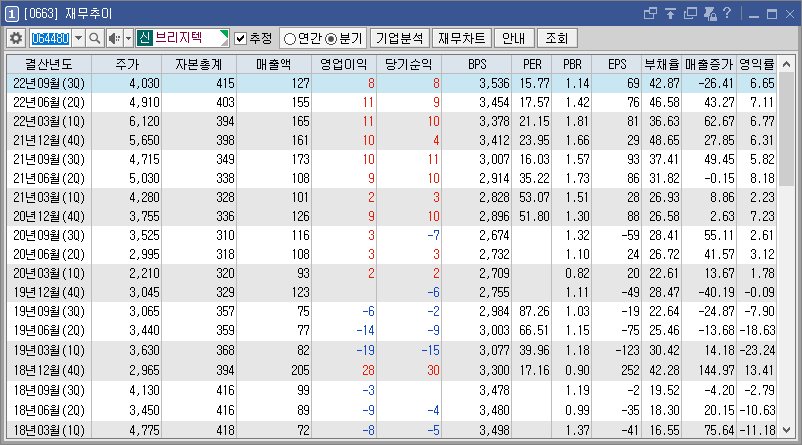Click the stock code input 064480
Image resolution: width=802 pixels, height=445 pixels.
(x=50, y=38)
